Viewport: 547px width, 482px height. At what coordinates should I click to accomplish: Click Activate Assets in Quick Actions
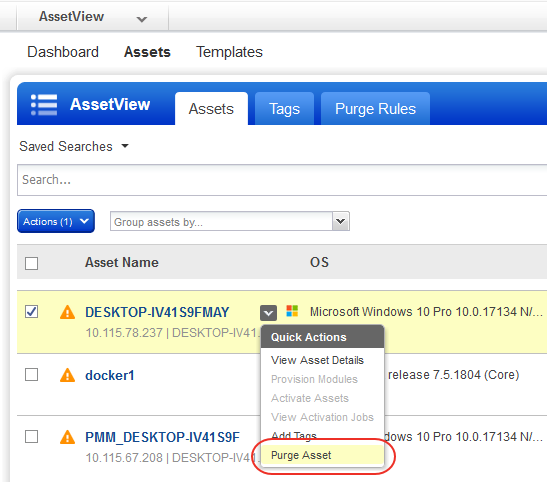point(310,398)
